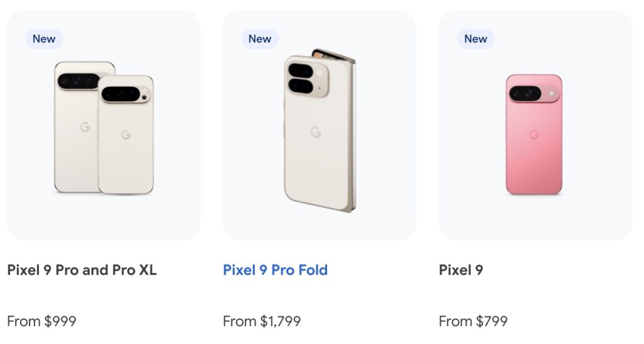Select the From $999 price text
644x344 pixels.
coord(42,321)
